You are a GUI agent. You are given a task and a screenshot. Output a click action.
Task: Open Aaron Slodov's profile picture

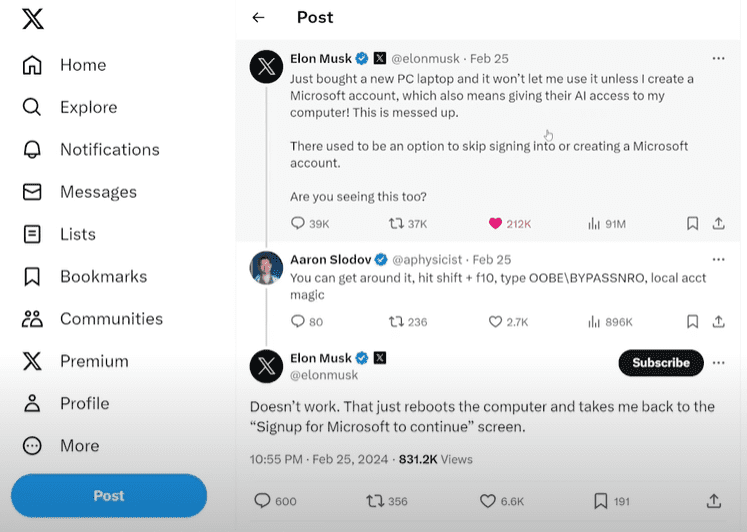(x=266, y=268)
